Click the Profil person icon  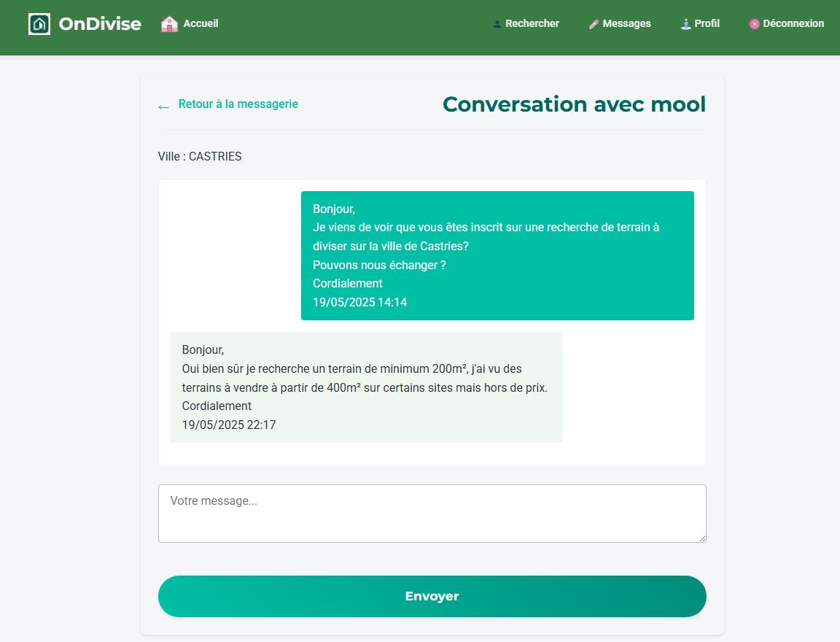tap(685, 24)
